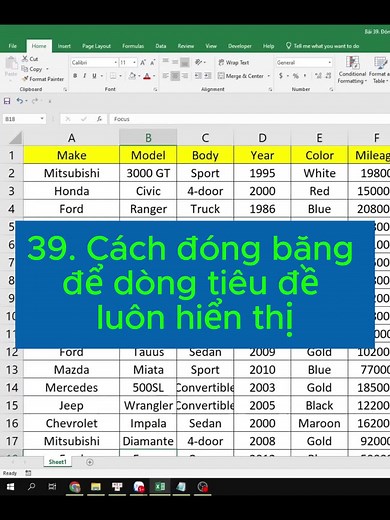Click the Excel taskbar icon

tap(160, 487)
